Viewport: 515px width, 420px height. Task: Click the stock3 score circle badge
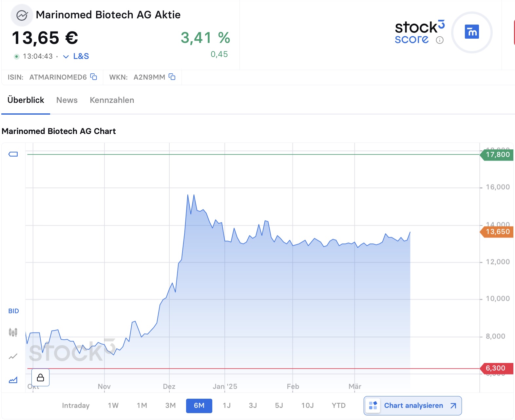471,32
